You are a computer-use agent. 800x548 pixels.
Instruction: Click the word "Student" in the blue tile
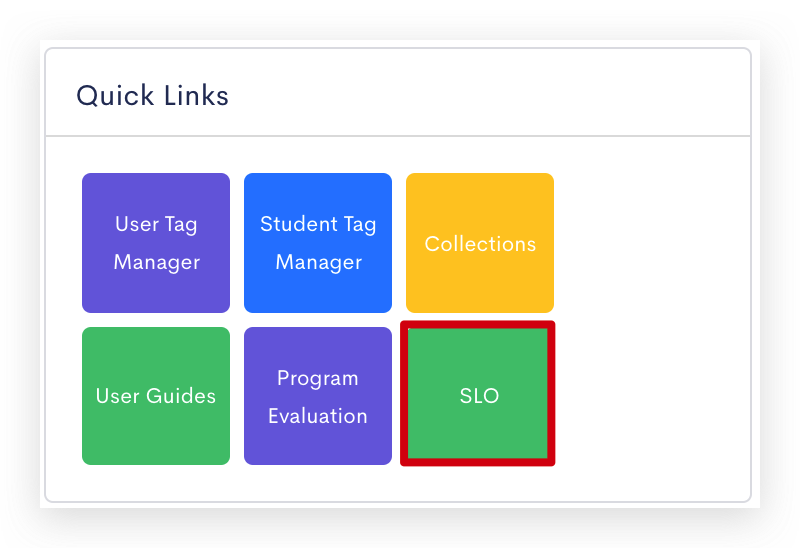[x=298, y=224]
